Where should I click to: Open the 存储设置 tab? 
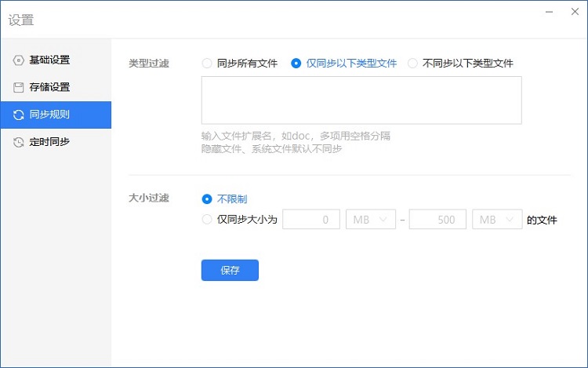click(56, 87)
